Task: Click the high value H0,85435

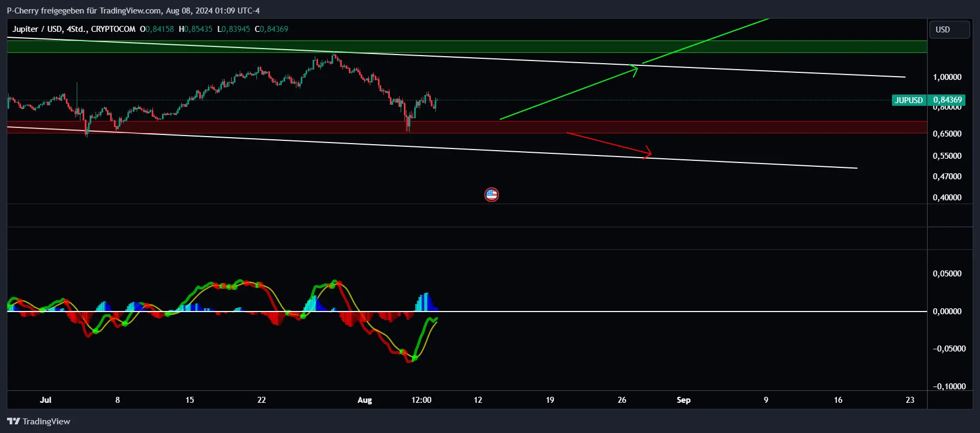Action: [195, 29]
